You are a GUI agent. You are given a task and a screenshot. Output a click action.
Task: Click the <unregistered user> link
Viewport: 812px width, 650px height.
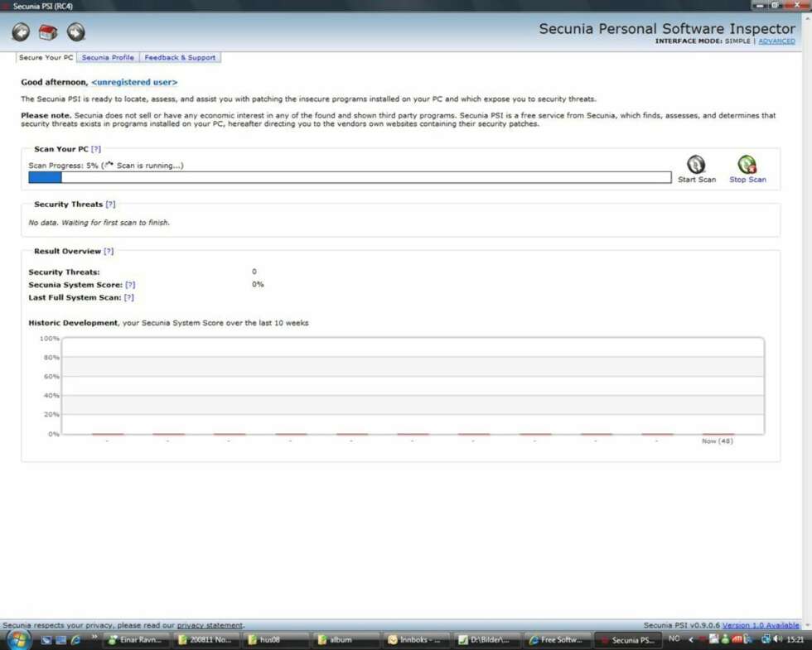click(x=134, y=82)
